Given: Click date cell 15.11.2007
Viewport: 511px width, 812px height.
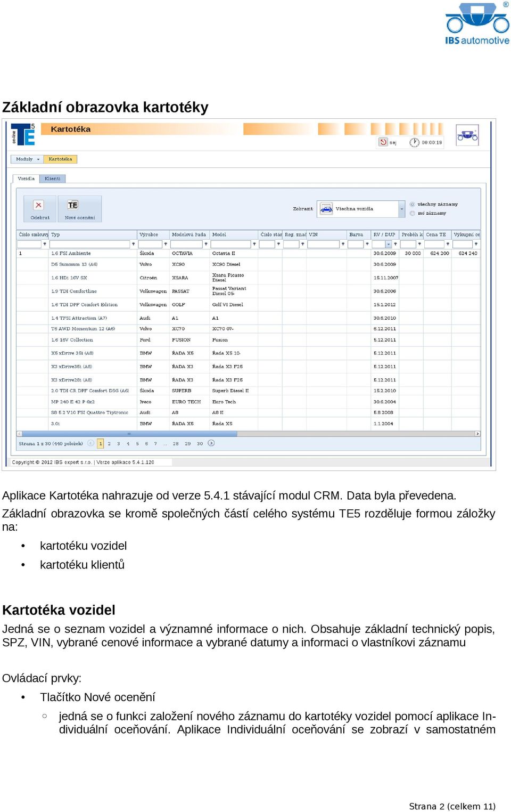Looking at the screenshot, I should click(x=386, y=278).
